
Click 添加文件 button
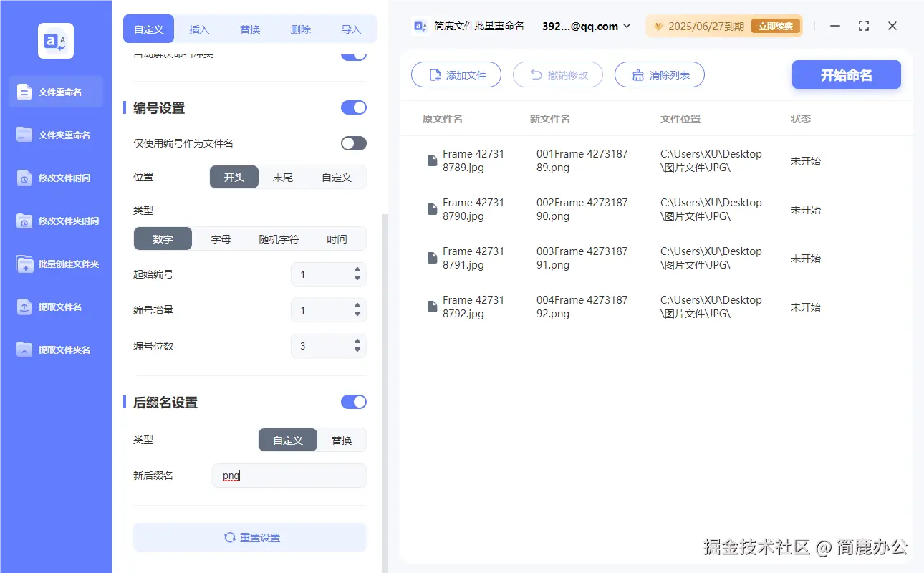[456, 74]
